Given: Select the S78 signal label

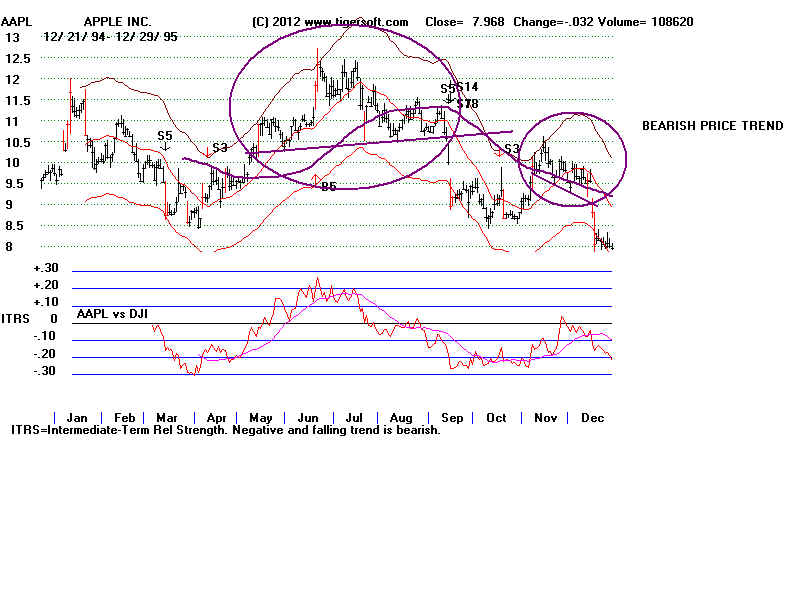Looking at the screenshot, I should 467,103.
